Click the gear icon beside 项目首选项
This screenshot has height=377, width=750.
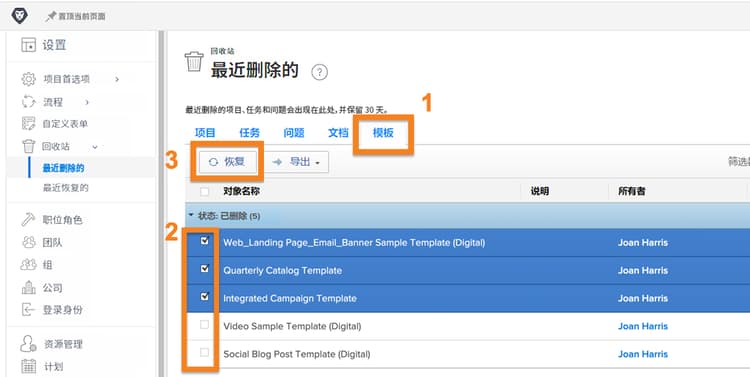pos(28,79)
